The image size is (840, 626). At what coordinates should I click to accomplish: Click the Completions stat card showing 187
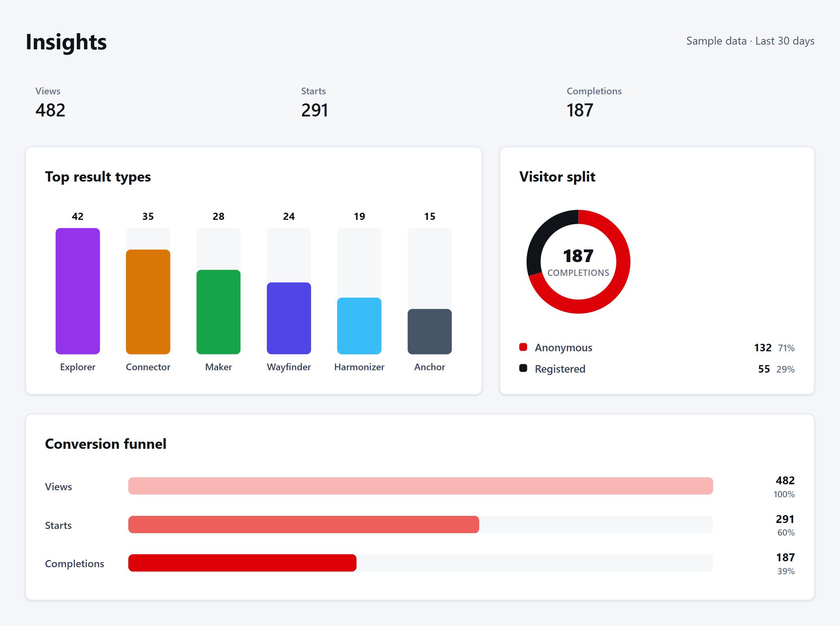(686, 101)
